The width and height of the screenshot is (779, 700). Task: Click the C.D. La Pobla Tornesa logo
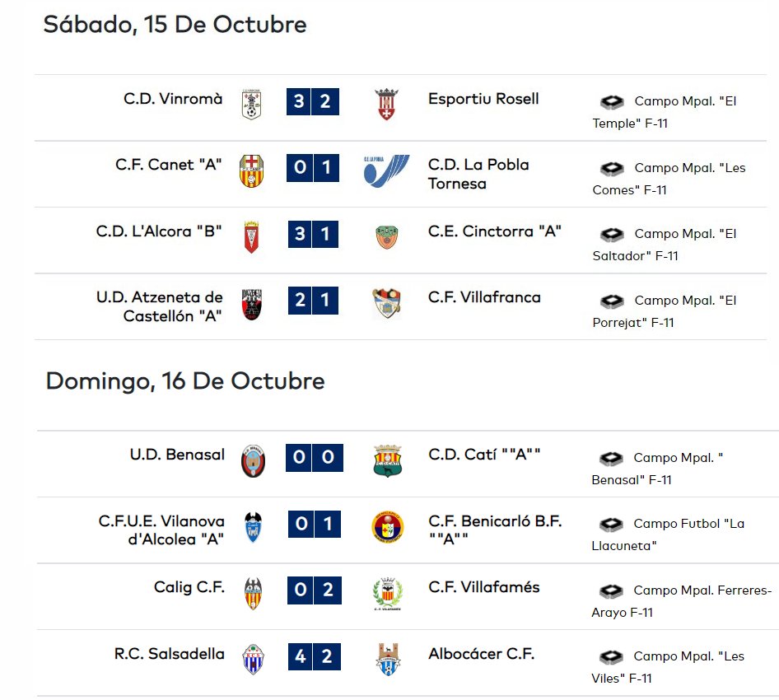pos(386,171)
